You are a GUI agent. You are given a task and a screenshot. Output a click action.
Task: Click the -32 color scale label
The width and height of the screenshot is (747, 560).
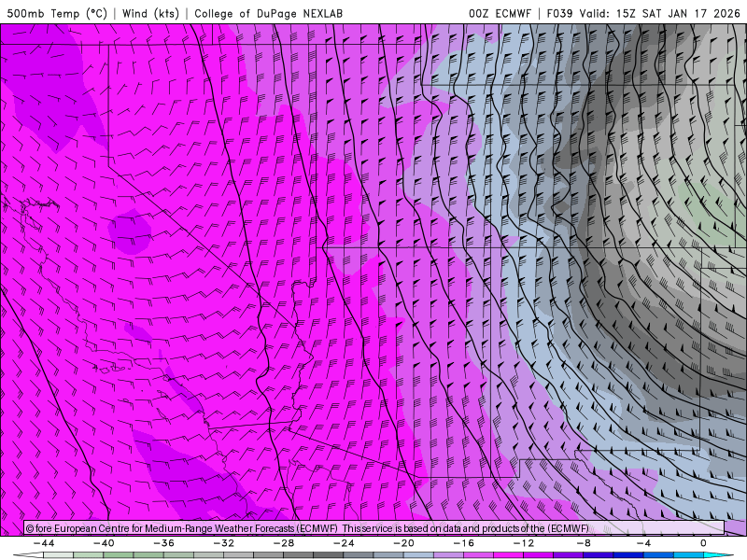pyautogui.click(x=224, y=543)
